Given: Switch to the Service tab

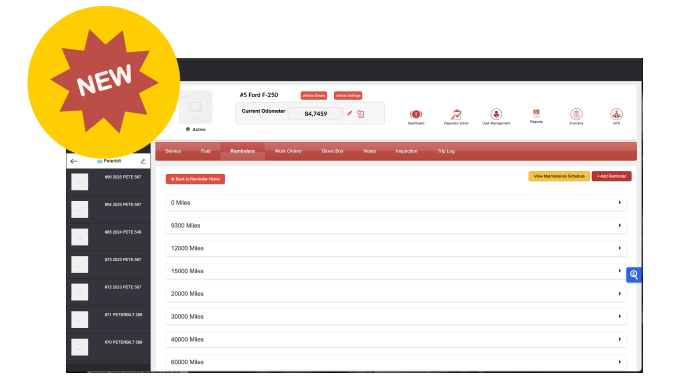Looking at the screenshot, I should (x=173, y=151).
